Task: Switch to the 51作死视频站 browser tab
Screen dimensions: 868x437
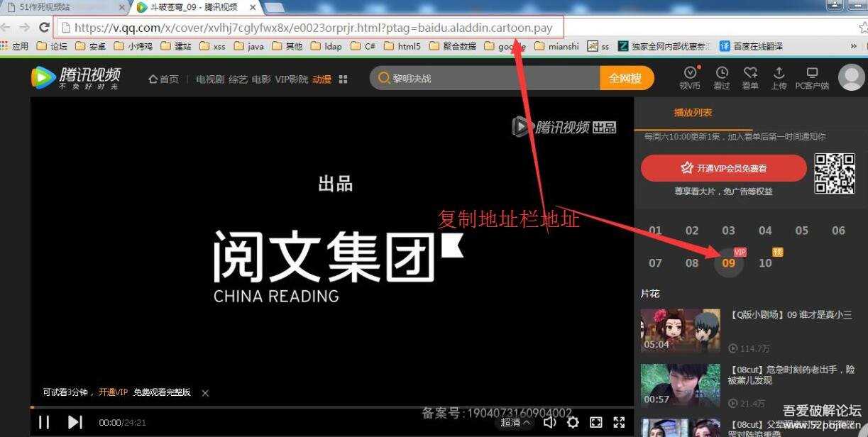Action: pyautogui.click(x=45, y=7)
